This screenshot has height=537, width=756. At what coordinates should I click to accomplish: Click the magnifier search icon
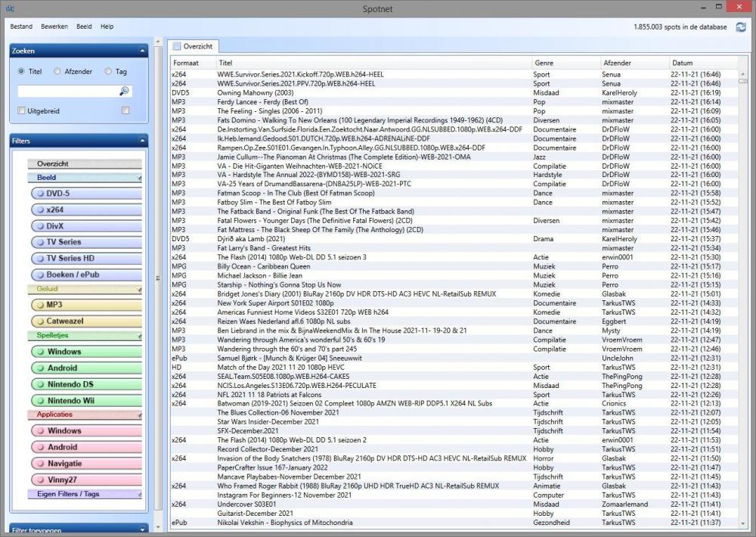124,91
